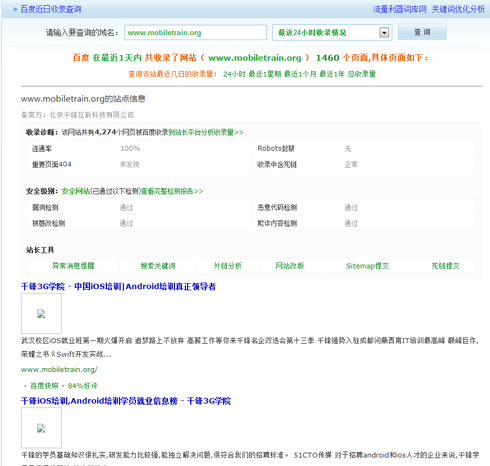490x466 pixels.
Task: Click the 恶意代码检测 label
Action: click(x=277, y=208)
